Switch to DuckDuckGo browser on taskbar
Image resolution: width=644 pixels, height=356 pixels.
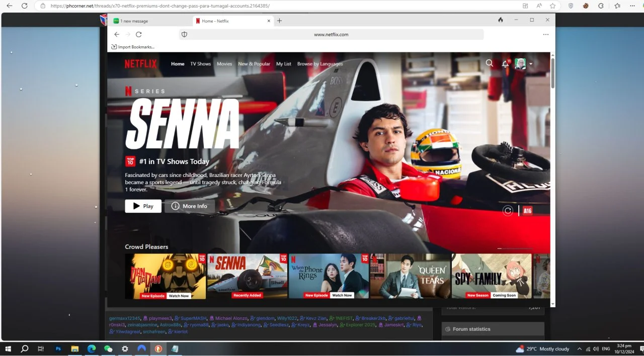[x=158, y=348]
